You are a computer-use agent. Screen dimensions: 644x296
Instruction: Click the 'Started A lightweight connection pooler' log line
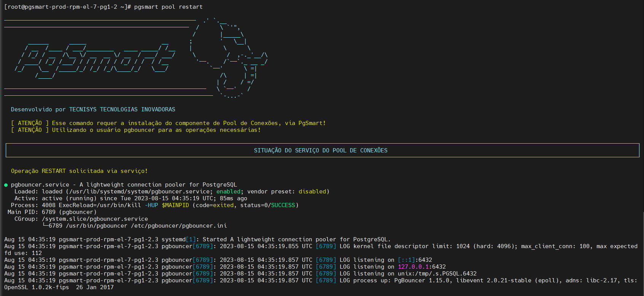pyautogui.click(x=197, y=239)
